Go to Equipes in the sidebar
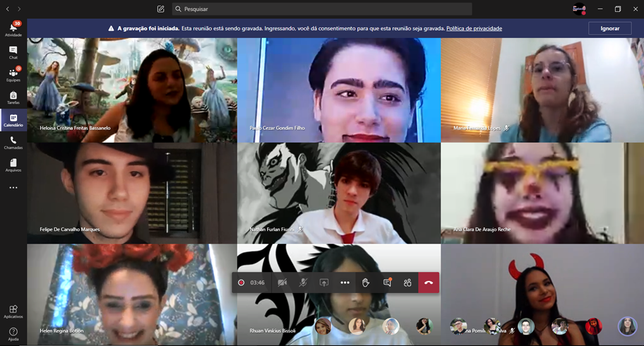The image size is (644, 346). (13, 75)
